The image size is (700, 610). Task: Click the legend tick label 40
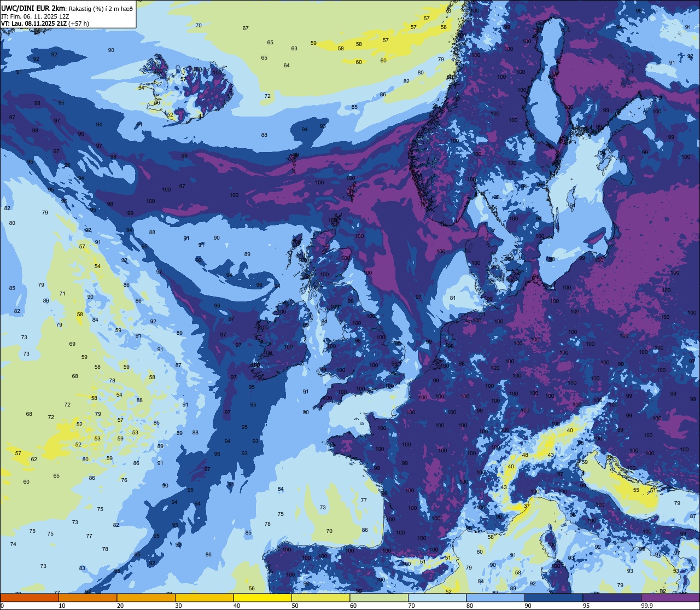click(236, 606)
